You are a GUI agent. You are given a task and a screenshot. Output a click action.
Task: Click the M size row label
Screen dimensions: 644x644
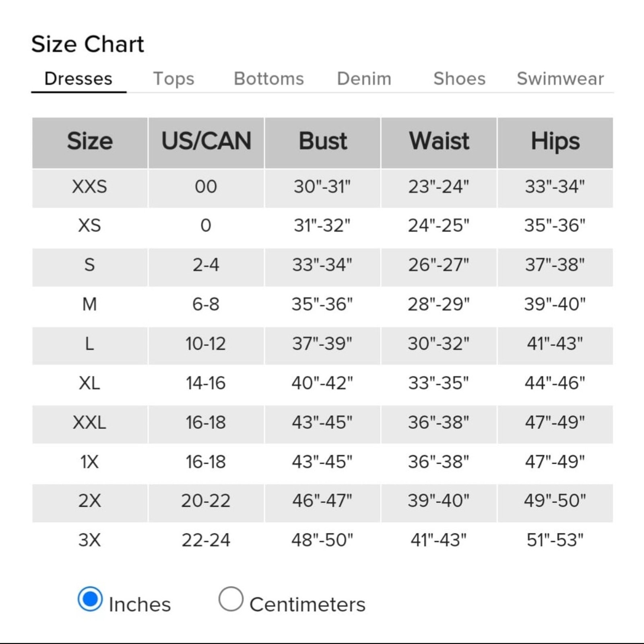[90, 304]
